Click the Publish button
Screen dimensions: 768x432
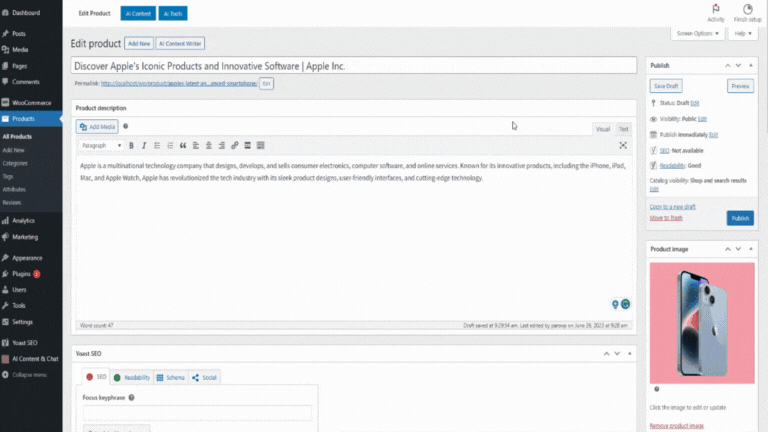(x=740, y=218)
